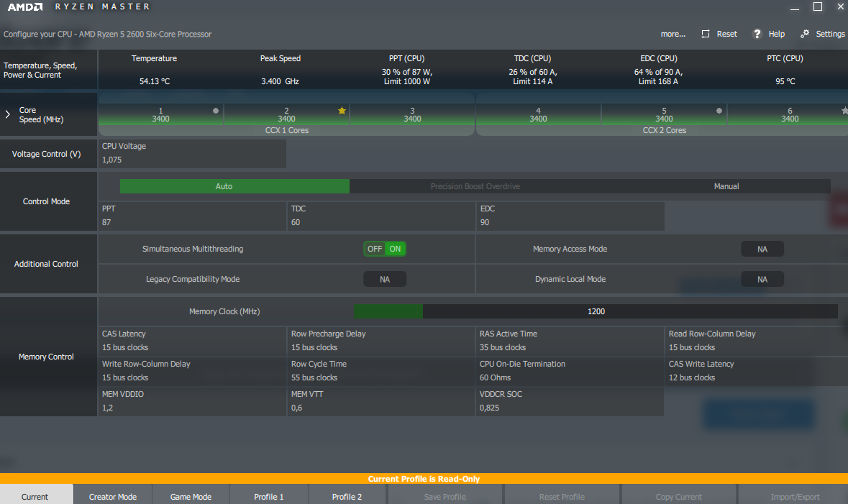848x504 pixels.
Task: Click CAS Write Latency 12 bus clocks
Action: [x=757, y=371]
